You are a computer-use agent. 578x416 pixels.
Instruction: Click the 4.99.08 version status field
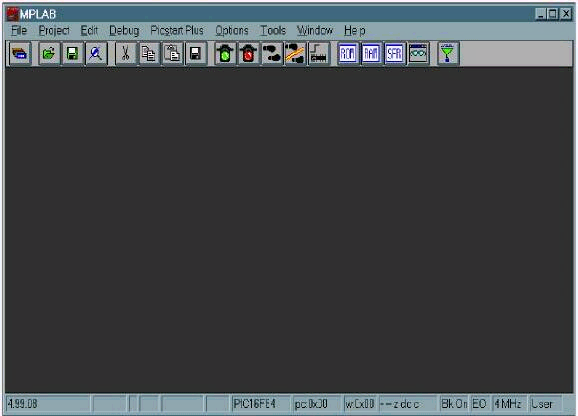[x=48, y=404]
